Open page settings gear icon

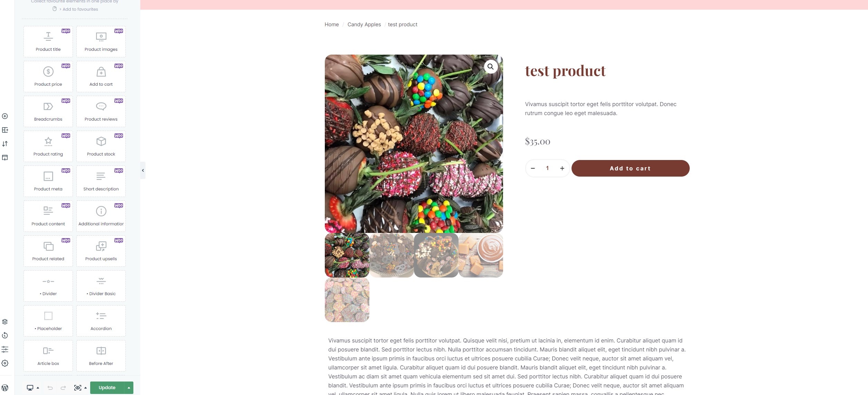point(5,363)
